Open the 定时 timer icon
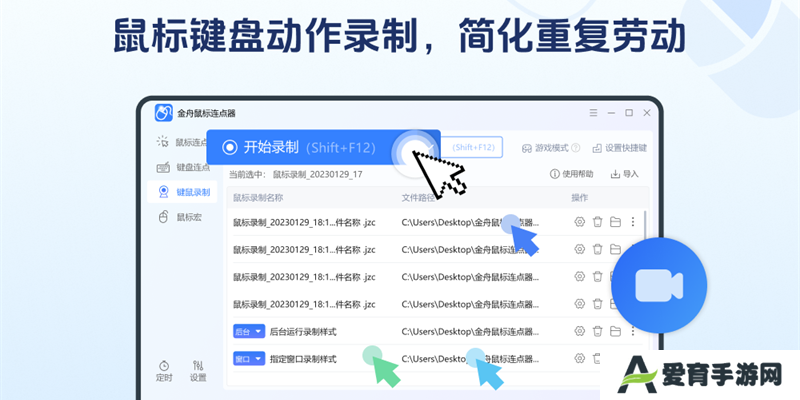This screenshot has height=400, width=800. click(164, 371)
